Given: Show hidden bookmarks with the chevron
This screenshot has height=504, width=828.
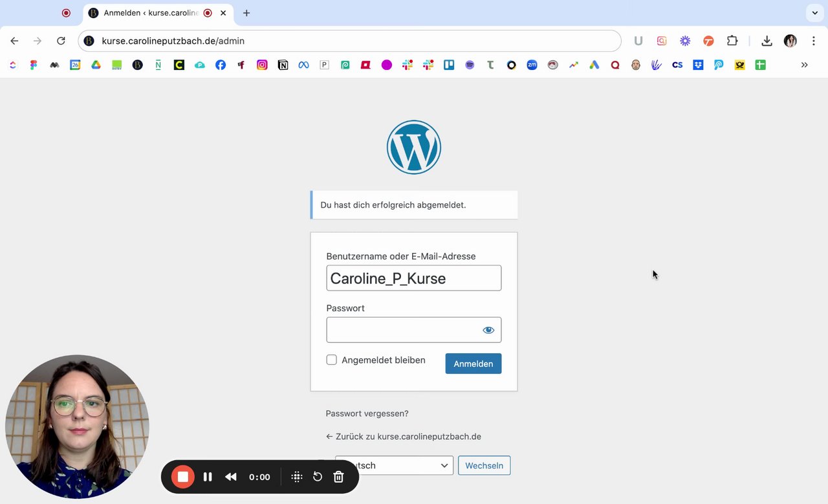Looking at the screenshot, I should [804, 65].
